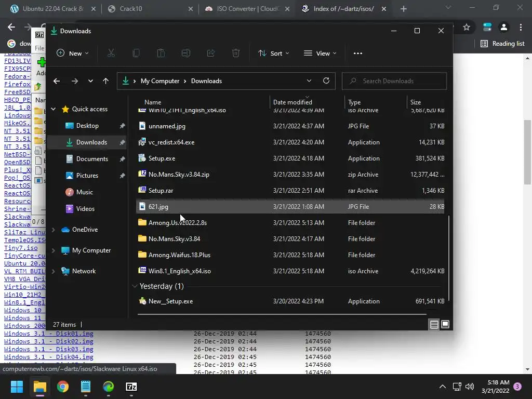The width and height of the screenshot is (532, 399).
Task: Collapse the Quick access tree
Action: tap(54, 109)
